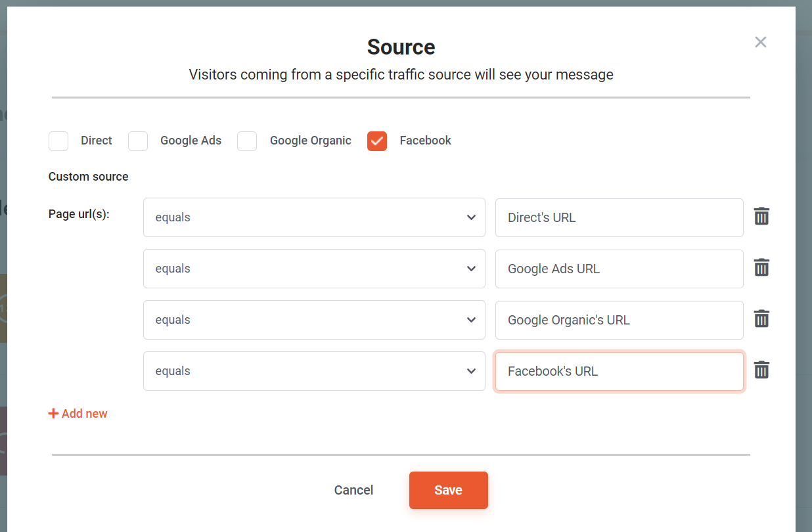Image resolution: width=812 pixels, height=532 pixels.
Task: Edit the Direct's URL field
Action: [x=620, y=217]
